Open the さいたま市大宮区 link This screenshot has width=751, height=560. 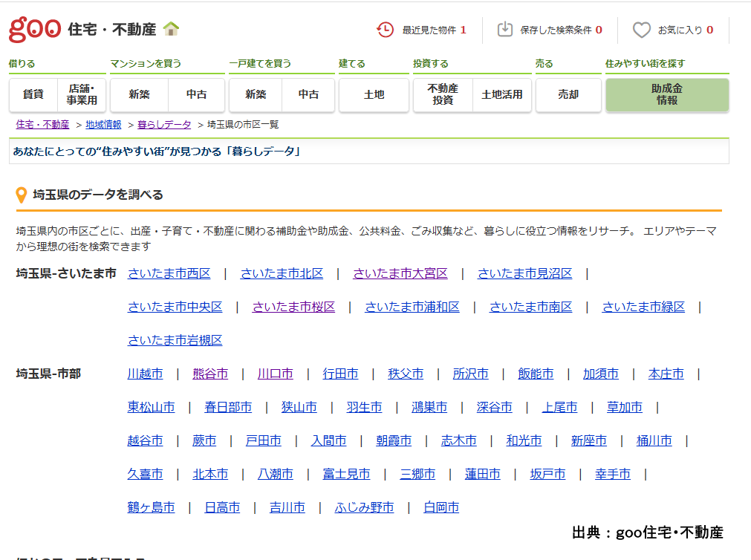[400, 274]
